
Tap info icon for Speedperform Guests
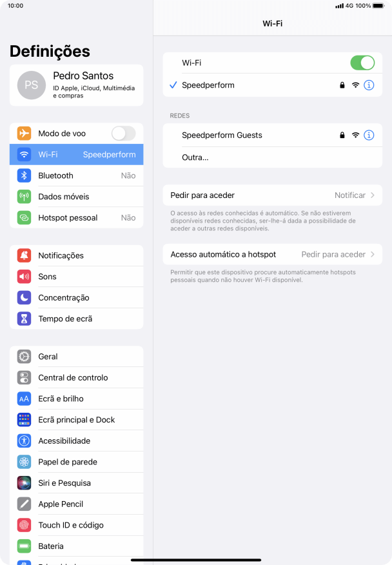[x=369, y=135]
